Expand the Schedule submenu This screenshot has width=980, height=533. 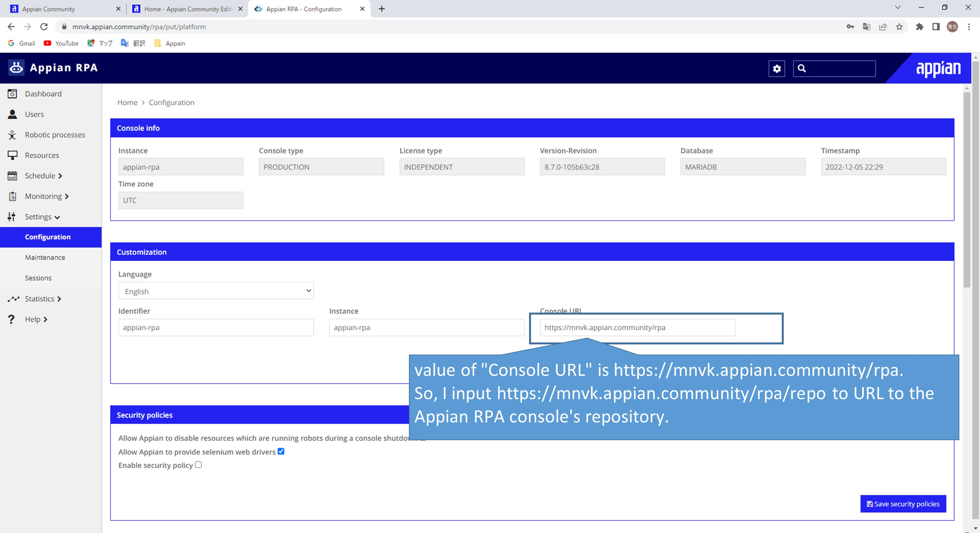point(60,176)
